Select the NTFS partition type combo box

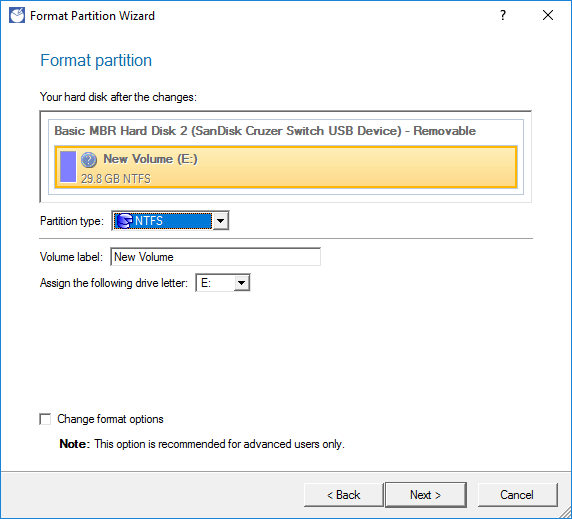tap(170, 221)
